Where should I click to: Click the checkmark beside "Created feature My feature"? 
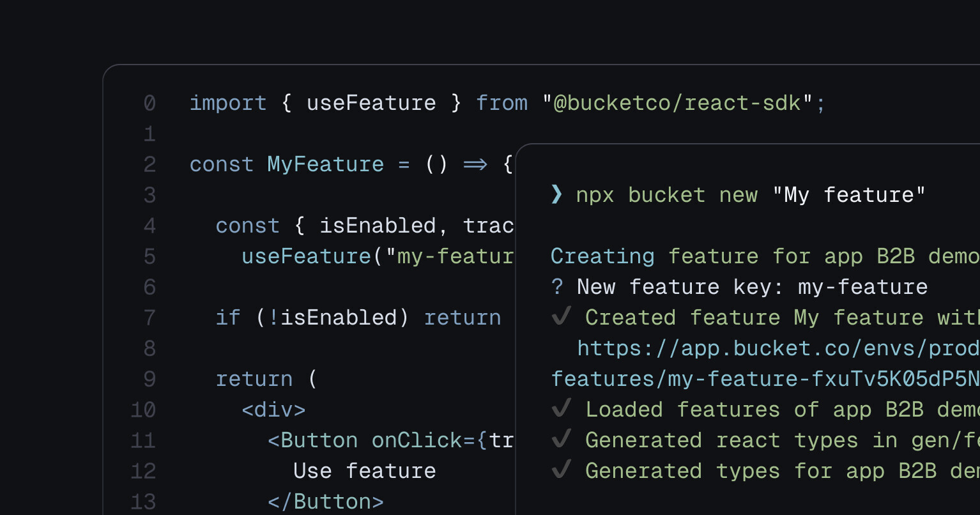pyautogui.click(x=561, y=316)
